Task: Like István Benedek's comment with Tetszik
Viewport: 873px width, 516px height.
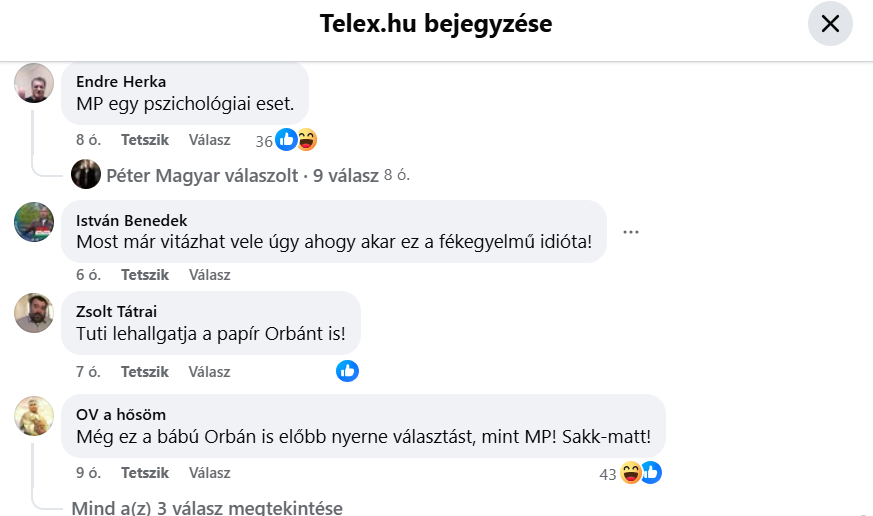Action: pyautogui.click(x=145, y=275)
